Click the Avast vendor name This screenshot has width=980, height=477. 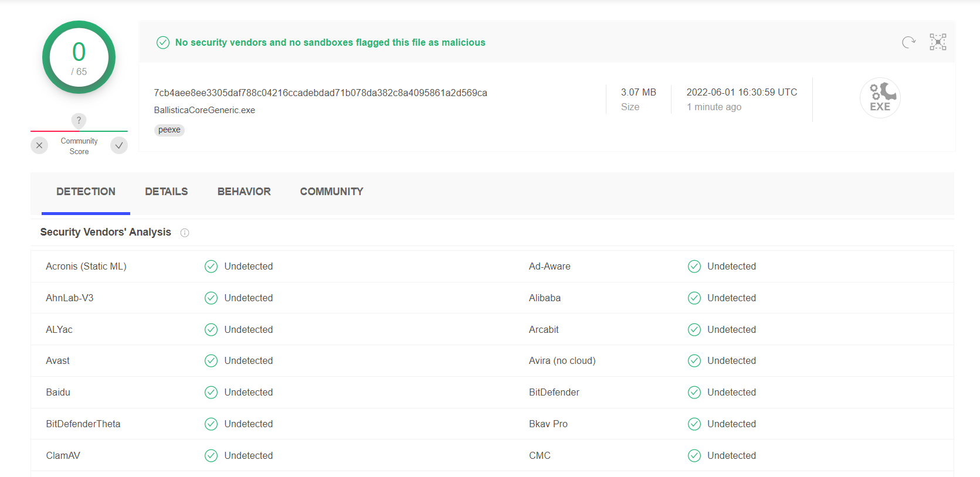pyautogui.click(x=57, y=361)
